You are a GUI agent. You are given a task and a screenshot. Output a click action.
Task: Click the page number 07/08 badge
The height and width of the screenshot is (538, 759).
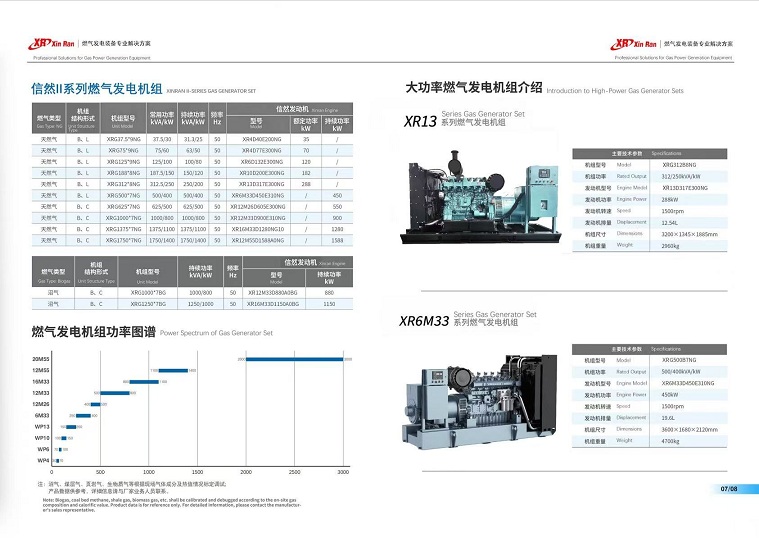[x=727, y=489]
